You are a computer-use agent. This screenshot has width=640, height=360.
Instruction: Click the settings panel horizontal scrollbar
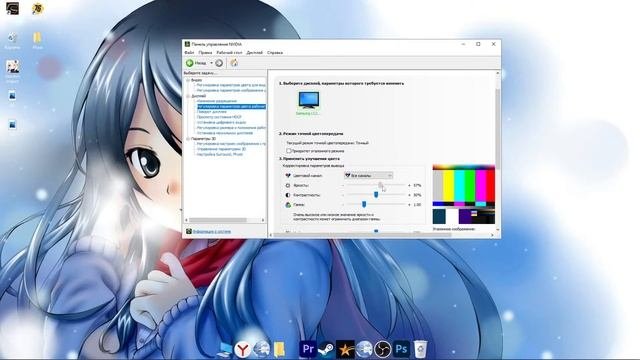[362, 235]
